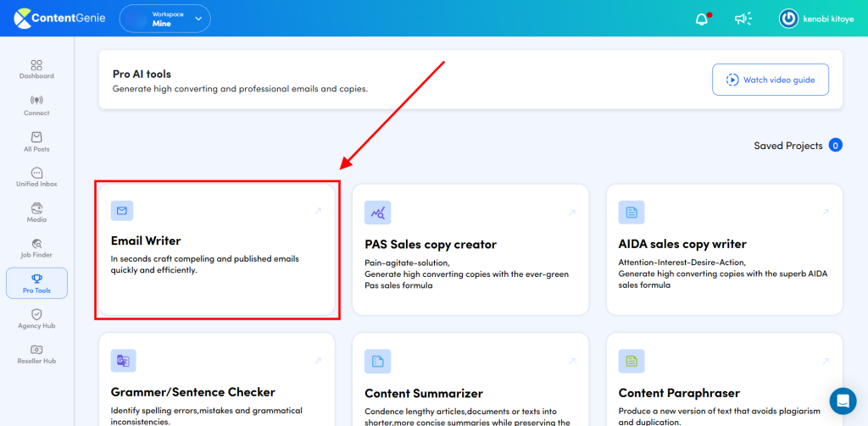Image resolution: width=868 pixels, height=426 pixels.
Task: Select Pro Tools in the sidebar
Action: coord(36,283)
